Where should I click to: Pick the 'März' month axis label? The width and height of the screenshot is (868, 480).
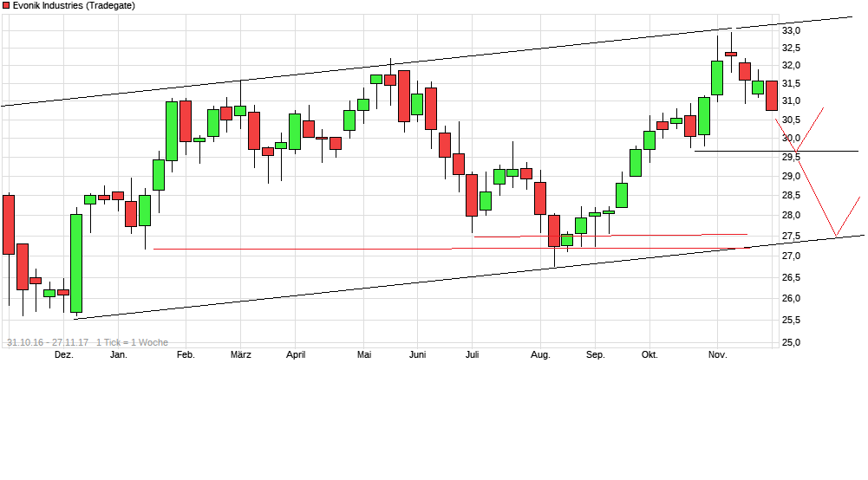tap(240, 354)
